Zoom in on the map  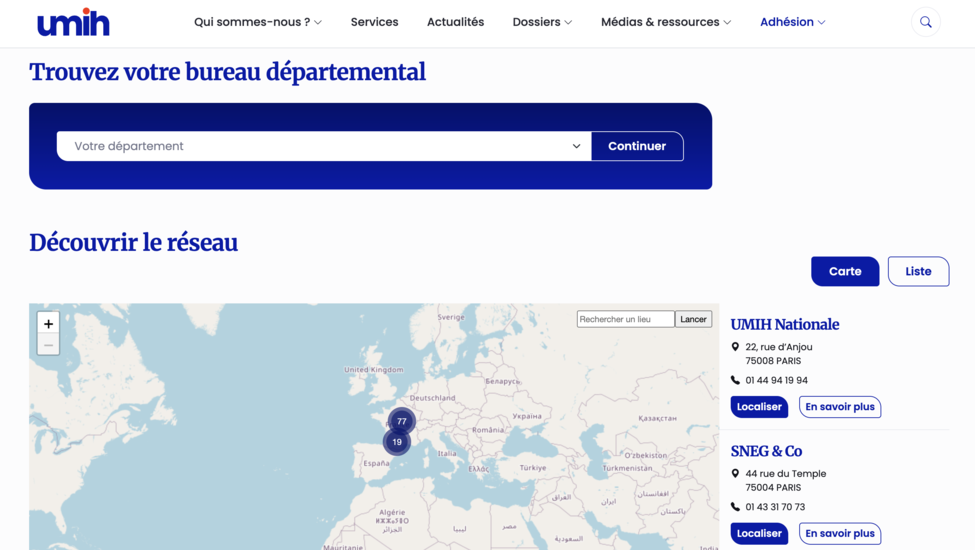pyautogui.click(x=48, y=323)
